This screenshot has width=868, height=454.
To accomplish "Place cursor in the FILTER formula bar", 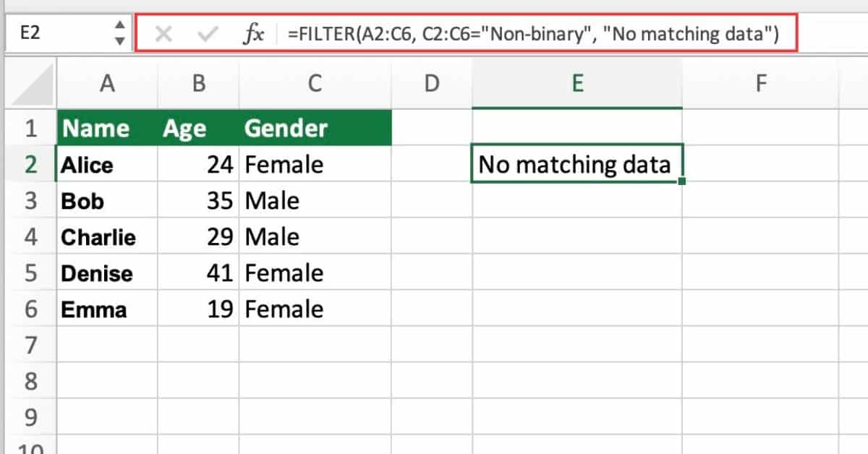I will tap(532, 34).
